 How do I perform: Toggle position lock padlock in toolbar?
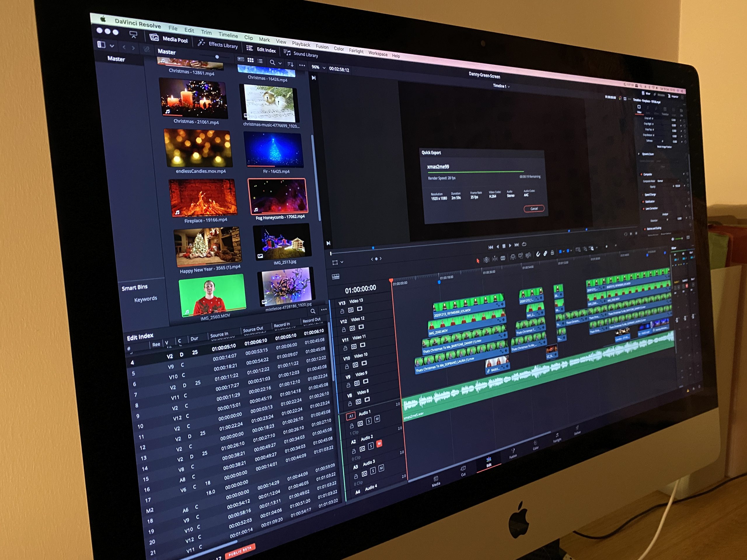(x=552, y=253)
